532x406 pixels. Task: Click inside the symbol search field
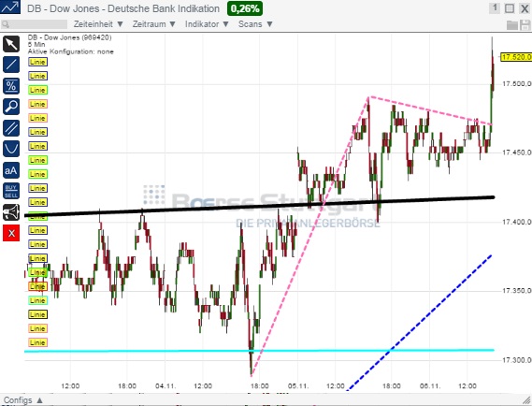pyautogui.click(x=34, y=24)
